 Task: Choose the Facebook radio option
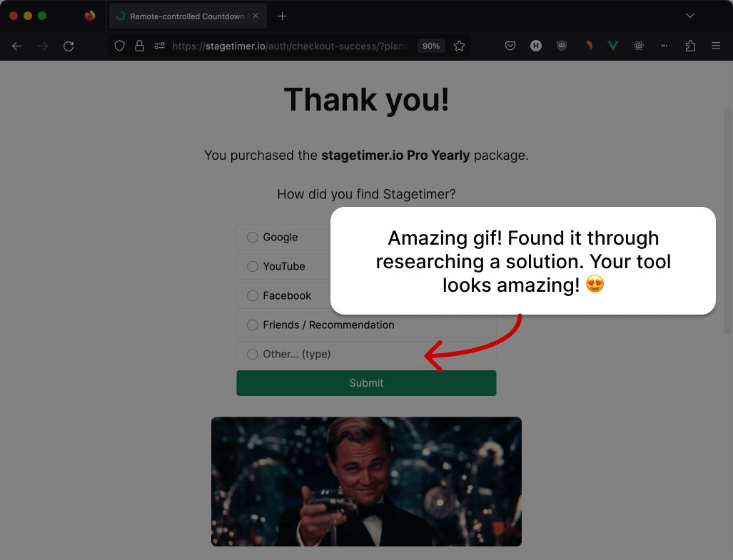click(x=253, y=296)
